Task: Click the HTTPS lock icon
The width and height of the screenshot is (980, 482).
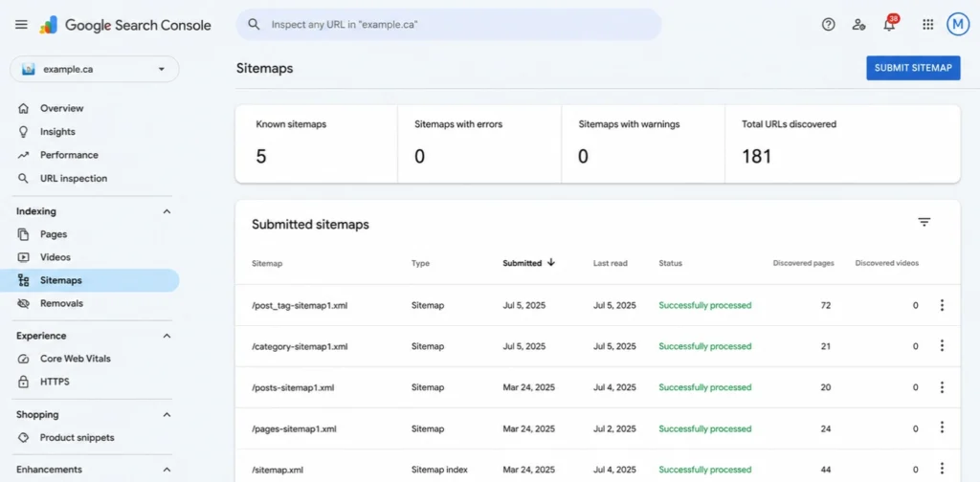Action: click(x=24, y=382)
